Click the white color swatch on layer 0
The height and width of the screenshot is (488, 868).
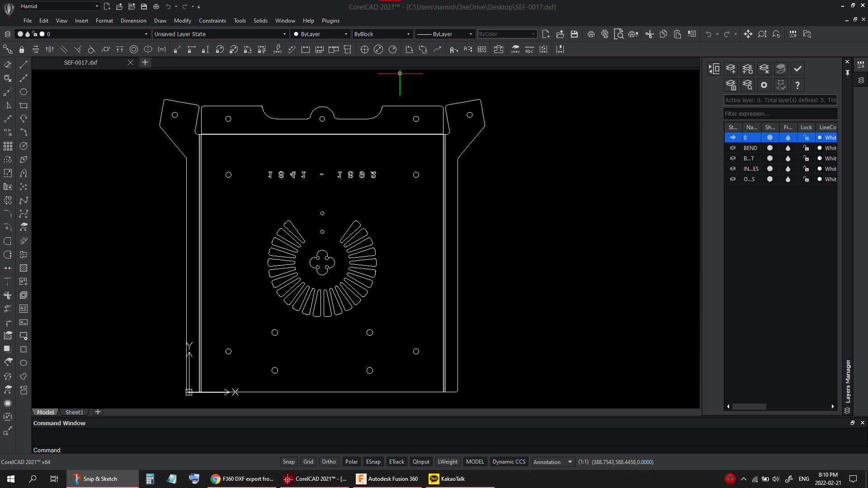click(820, 137)
